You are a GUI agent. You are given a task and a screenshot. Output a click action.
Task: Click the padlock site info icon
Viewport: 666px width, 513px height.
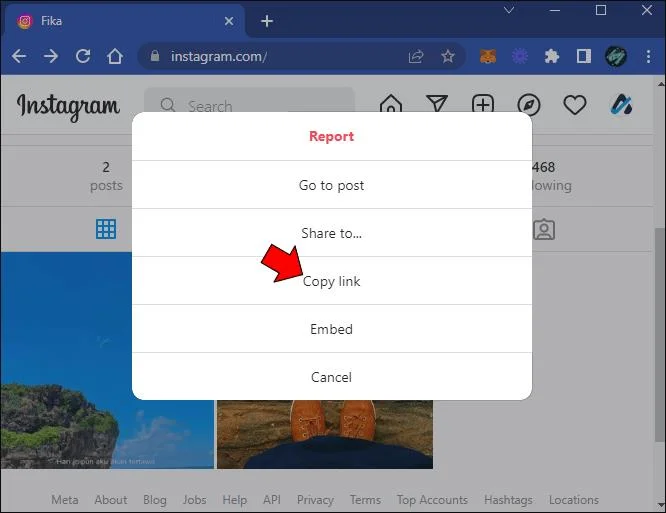(x=155, y=56)
